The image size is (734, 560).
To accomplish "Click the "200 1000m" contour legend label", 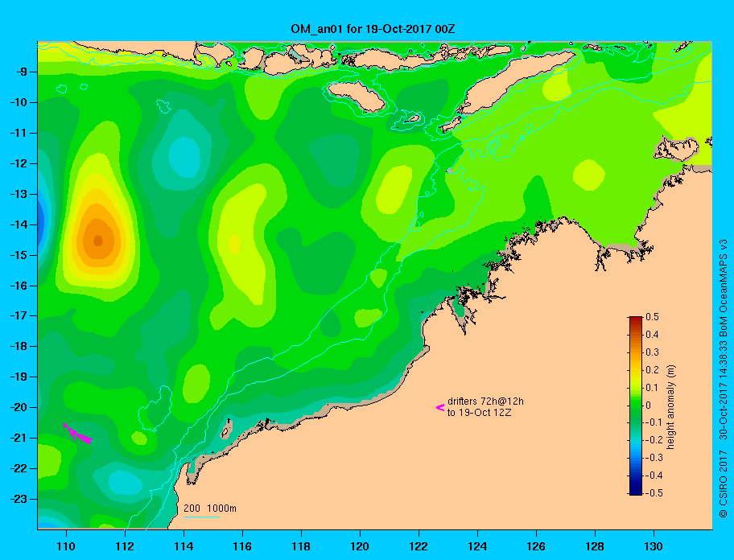I will [x=210, y=508].
